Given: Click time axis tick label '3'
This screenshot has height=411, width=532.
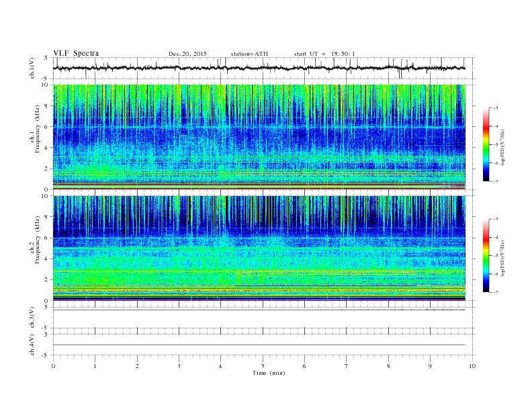Looking at the screenshot, I should [x=179, y=366].
